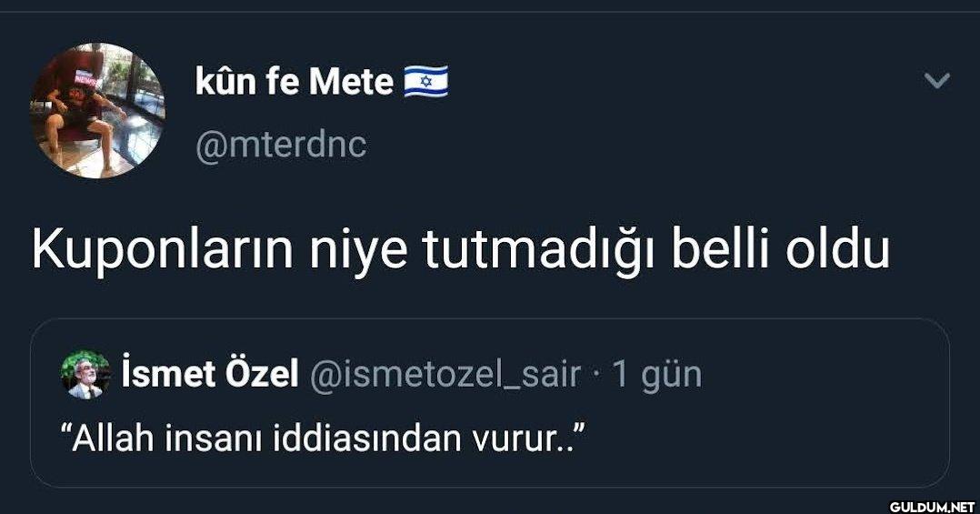980x514 pixels.
Task: Open the @ismetozel_sair handle
Action: [x=445, y=374]
